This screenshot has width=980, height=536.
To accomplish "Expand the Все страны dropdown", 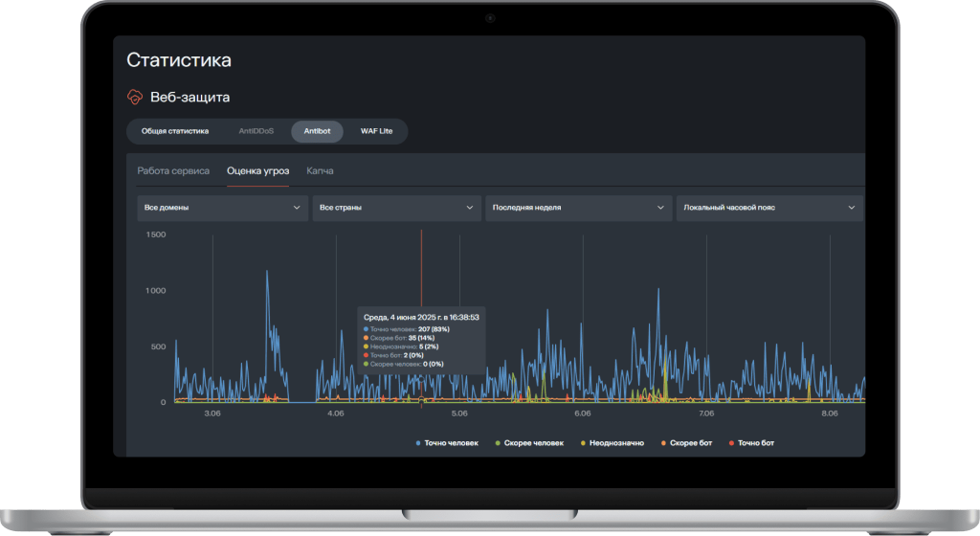I will pyautogui.click(x=395, y=208).
